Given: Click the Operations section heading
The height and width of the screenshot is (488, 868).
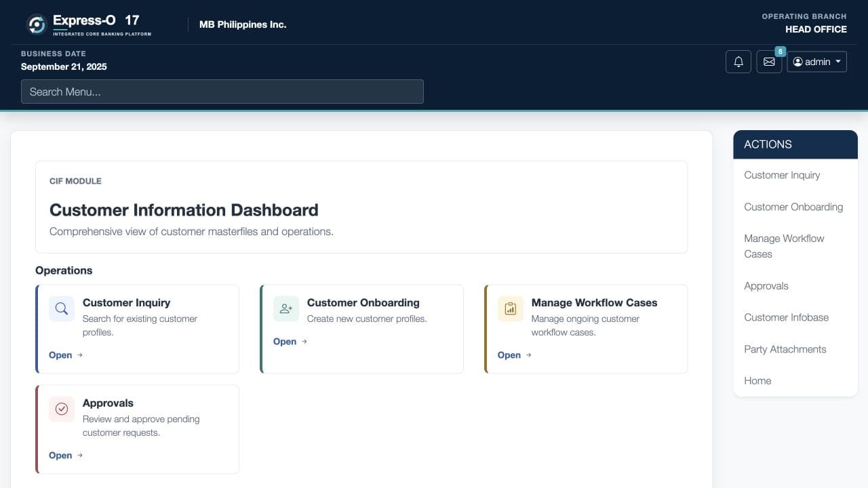Looking at the screenshot, I should 64,270.
